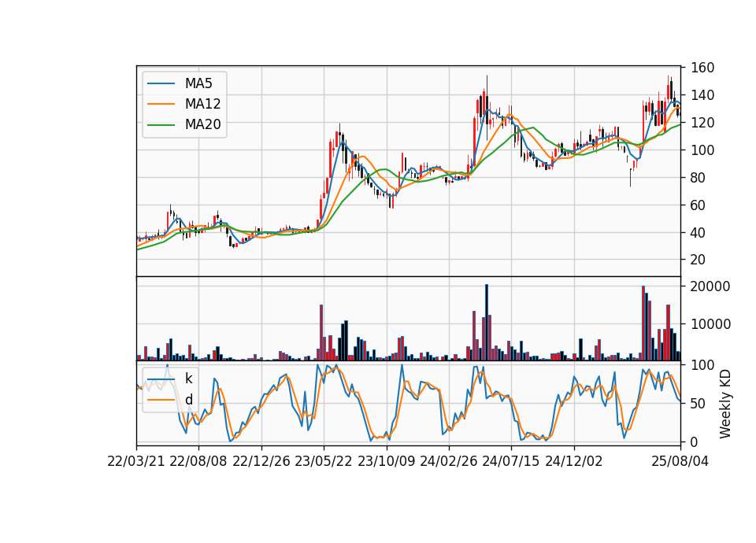
Task: Click the 23/05/22 date tick label
Action: tap(324, 461)
